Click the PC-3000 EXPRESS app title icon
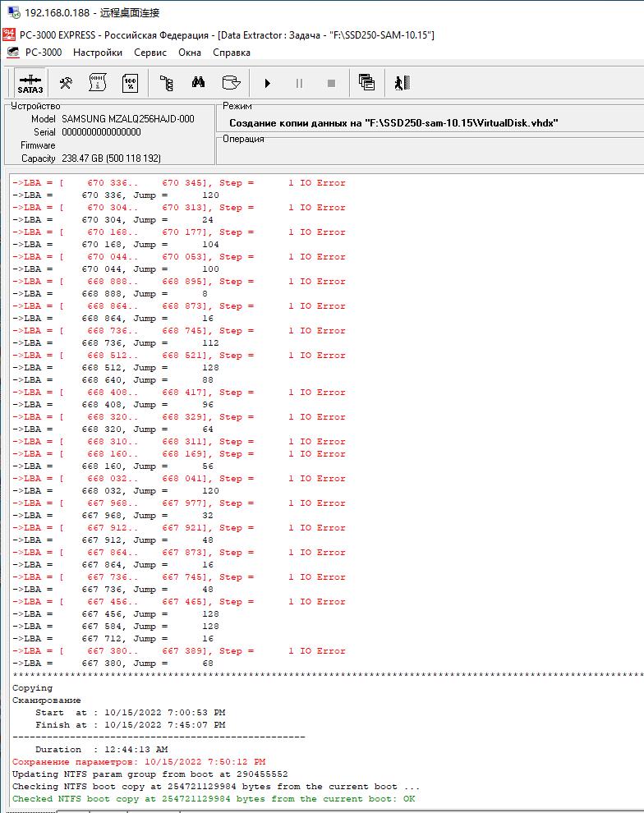The height and width of the screenshot is (813, 644). point(9,34)
